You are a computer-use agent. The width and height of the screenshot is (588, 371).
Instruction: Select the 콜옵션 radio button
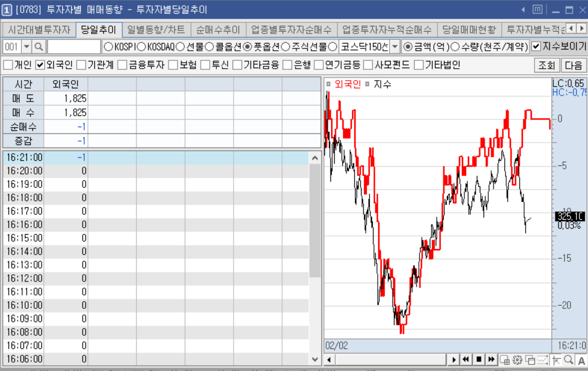pyautogui.click(x=209, y=47)
